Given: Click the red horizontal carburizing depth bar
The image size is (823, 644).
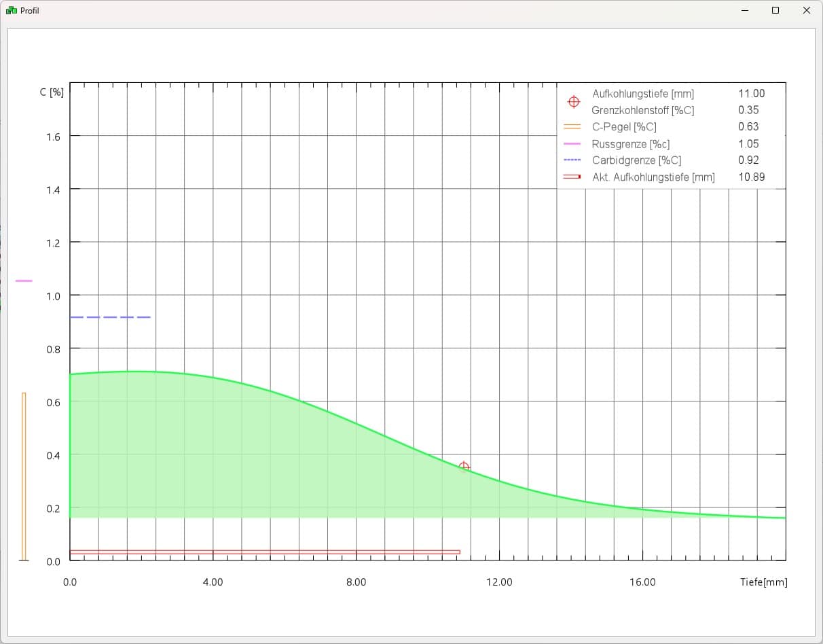Looking at the screenshot, I should (x=265, y=552).
